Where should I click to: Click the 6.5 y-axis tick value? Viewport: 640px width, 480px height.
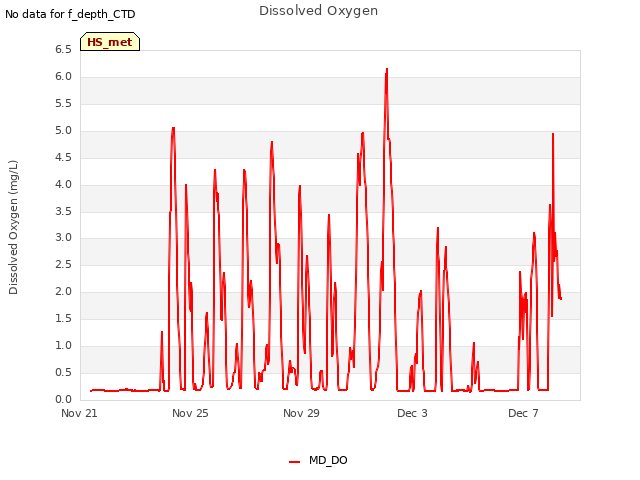coord(63,50)
